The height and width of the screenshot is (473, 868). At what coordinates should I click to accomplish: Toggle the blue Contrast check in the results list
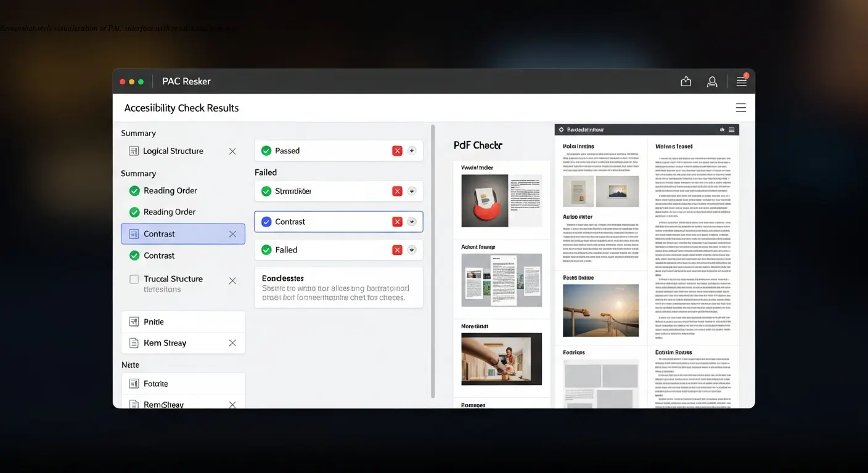266,222
